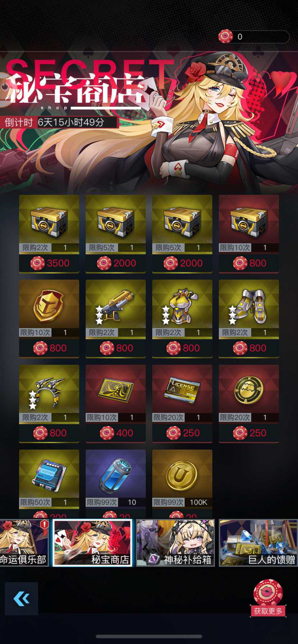Screen dimensions: 298x644
Task: Buy the 3500-chip gold supply crate
Action: [x=49, y=234]
